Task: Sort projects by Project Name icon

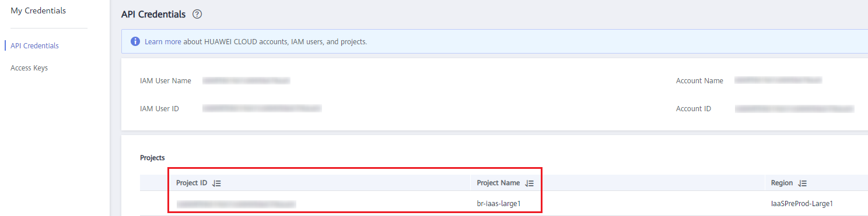Action: (529, 183)
